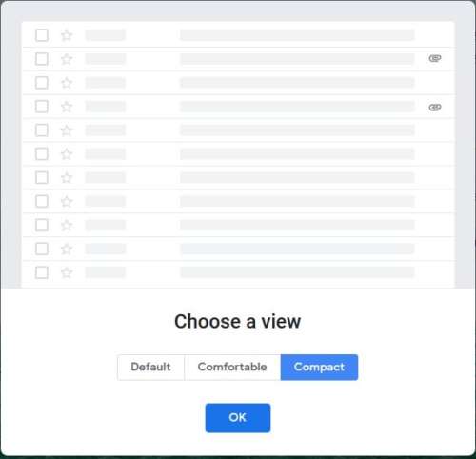Click the subject placeholder in the sixth row
Screen dimensions: 476x459
click(x=297, y=154)
